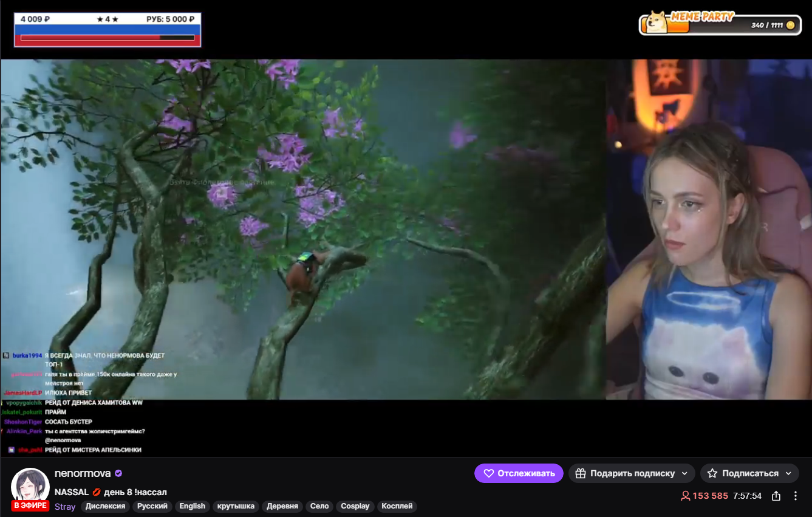This screenshot has height=517, width=812.
Task: Click the Doge icon in Meme Party widget
Action: click(656, 22)
